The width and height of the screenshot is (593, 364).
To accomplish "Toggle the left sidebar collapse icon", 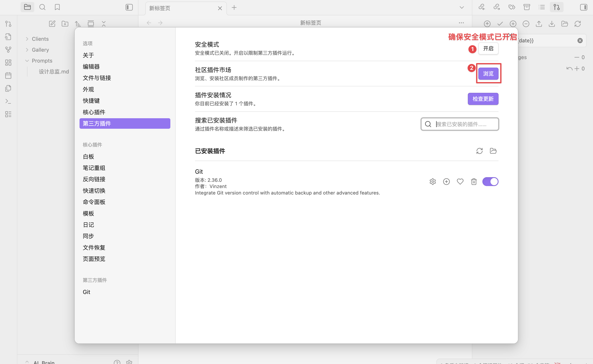I will pos(129,7).
